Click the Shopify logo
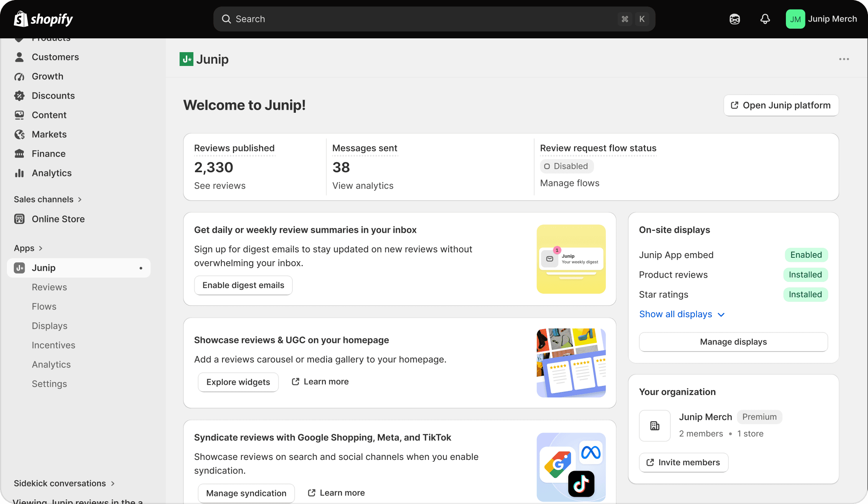Viewport: 868px width, 504px height. (43, 19)
